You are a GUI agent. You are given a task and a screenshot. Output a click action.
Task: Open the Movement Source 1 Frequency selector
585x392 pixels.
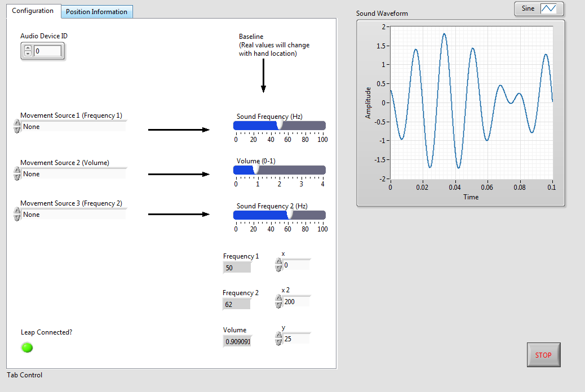click(68, 126)
